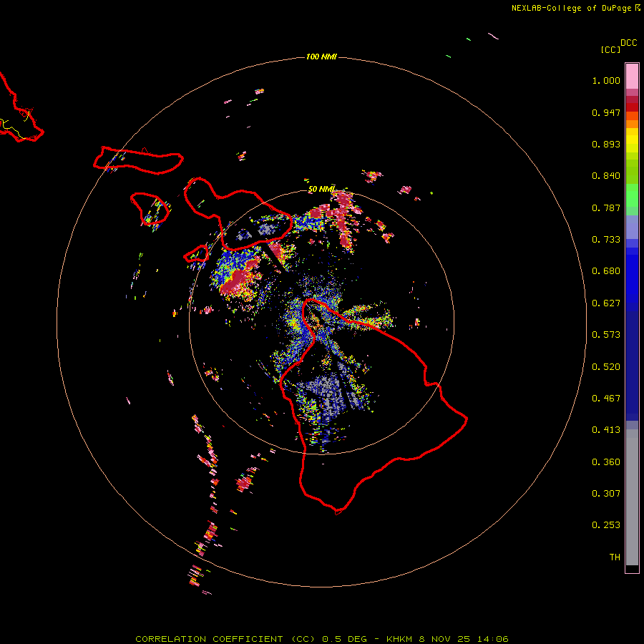Click the 0.360 scale value
This screenshot has height=644, width=644.
(x=606, y=462)
